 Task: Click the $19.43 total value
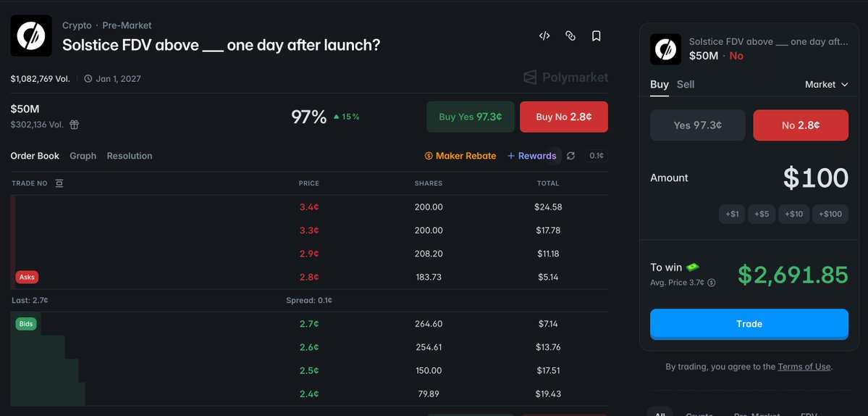coord(548,394)
